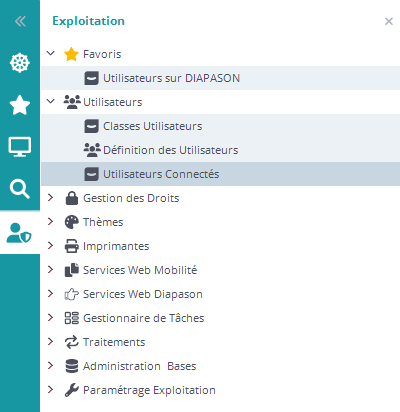Collapse sidebar with double chevron icon
The image size is (400, 412).
tap(20, 21)
